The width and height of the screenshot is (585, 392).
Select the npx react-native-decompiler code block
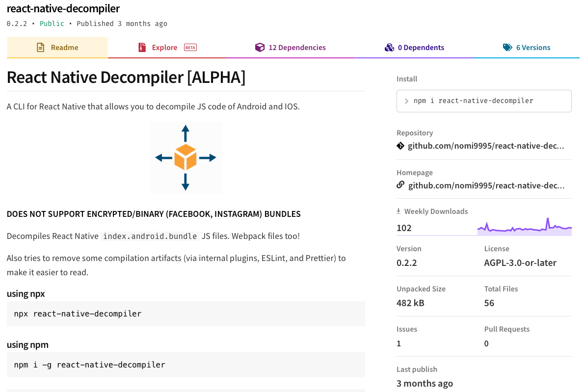(186, 314)
